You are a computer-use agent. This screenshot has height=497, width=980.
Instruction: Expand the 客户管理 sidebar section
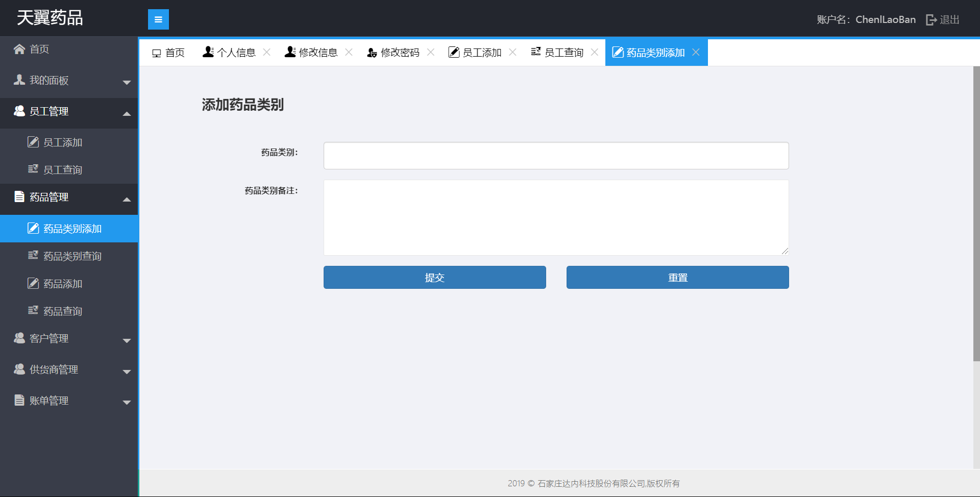point(69,339)
